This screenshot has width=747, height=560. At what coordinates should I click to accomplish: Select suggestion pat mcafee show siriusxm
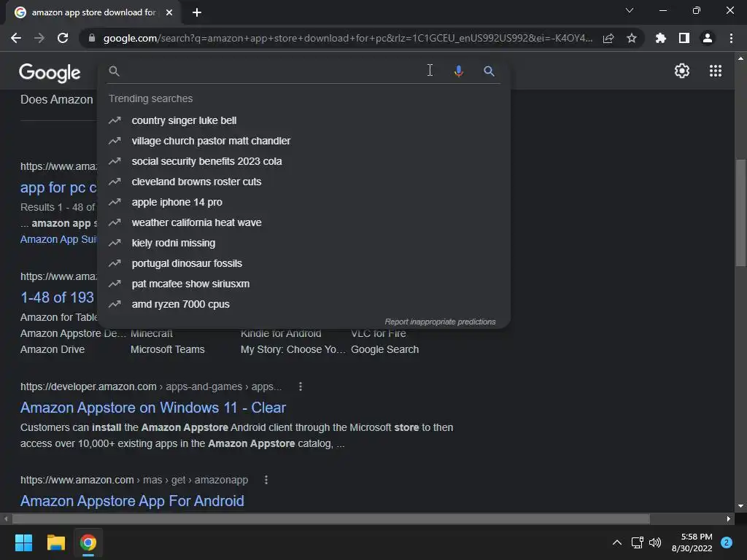pyautogui.click(x=304, y=284)
